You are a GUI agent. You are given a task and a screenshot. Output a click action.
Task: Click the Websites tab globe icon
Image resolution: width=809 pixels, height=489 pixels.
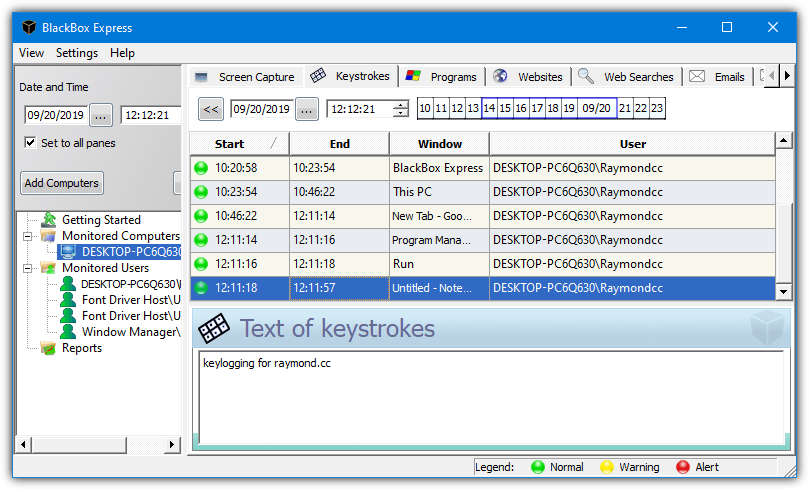coord(500,76)
